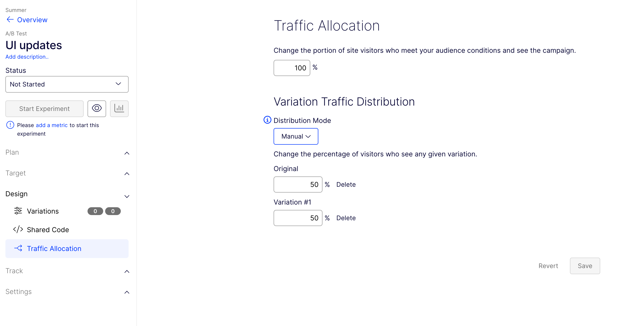The height and width of the screenshot is (326, 644).
Task: Click the info icon beside Distribution Mode
Action: click(267, 120)
